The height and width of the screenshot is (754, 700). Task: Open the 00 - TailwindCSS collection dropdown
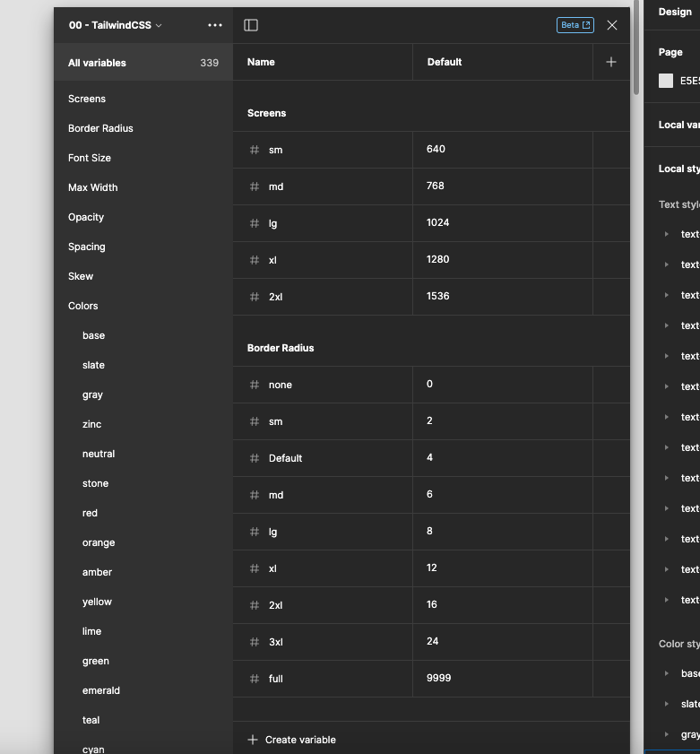click(115, 25)
